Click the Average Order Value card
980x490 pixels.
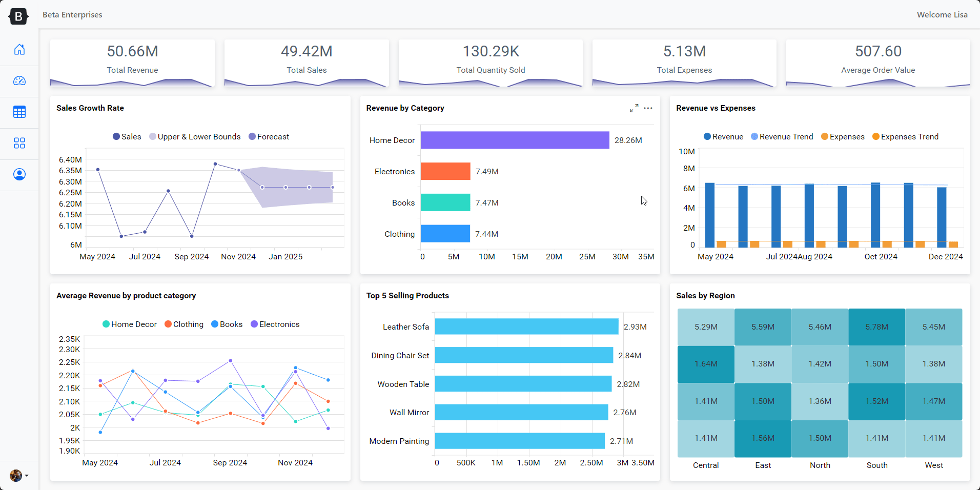(878, 63)
